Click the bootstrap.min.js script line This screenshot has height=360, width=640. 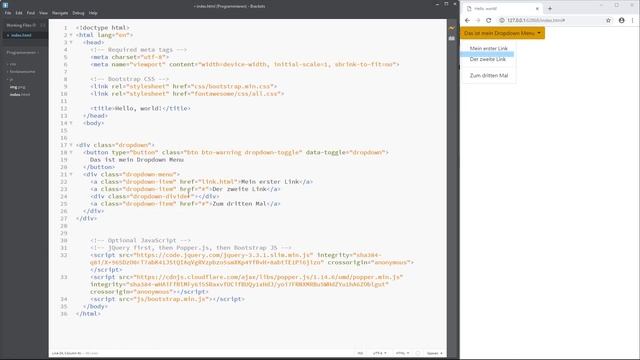[168, 299]
